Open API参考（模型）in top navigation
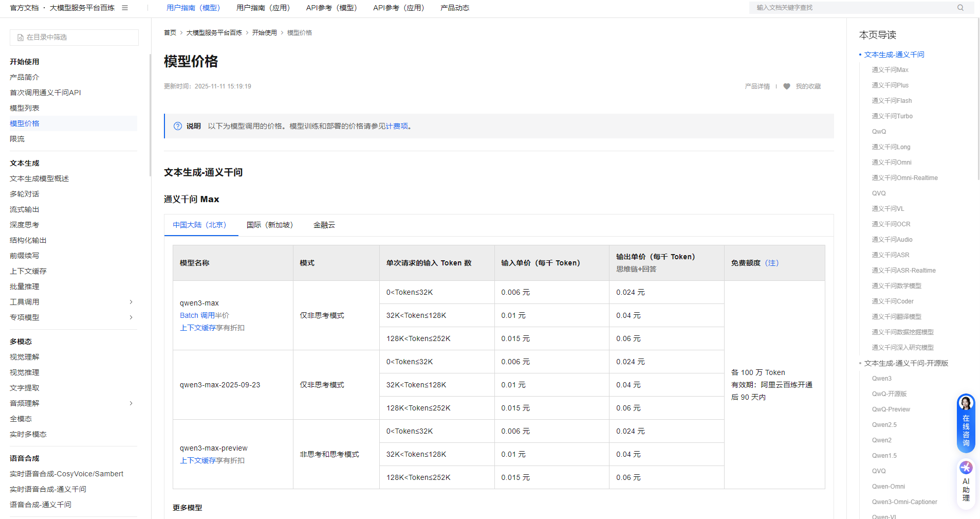 pos(331,8)
